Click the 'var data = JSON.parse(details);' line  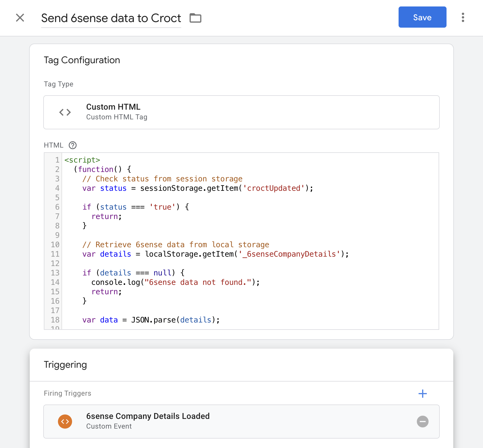[x=151, y=320]
